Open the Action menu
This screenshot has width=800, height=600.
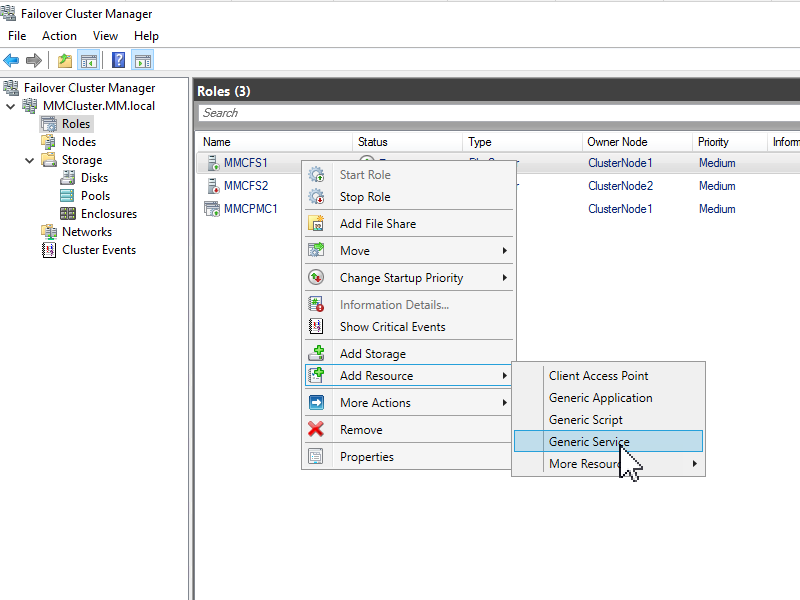coord(59,35)
